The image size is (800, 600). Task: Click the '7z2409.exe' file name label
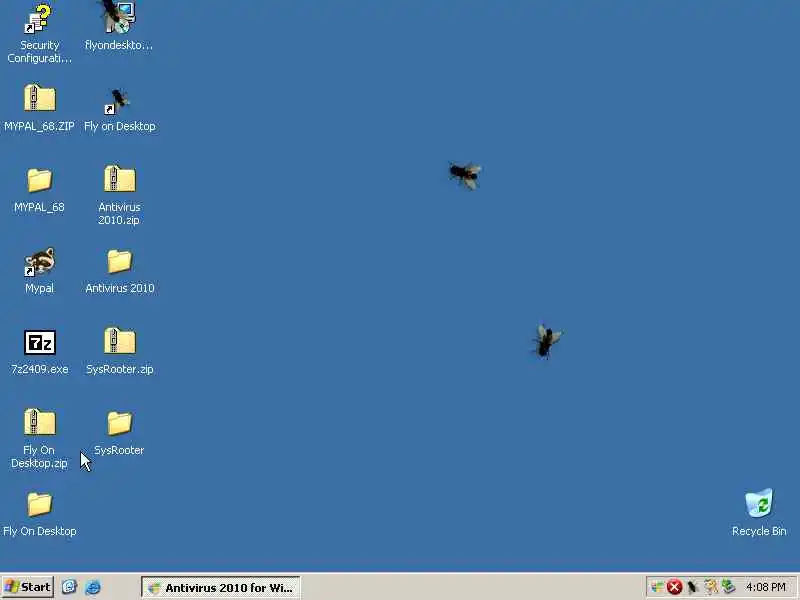[x=39, y=369]
